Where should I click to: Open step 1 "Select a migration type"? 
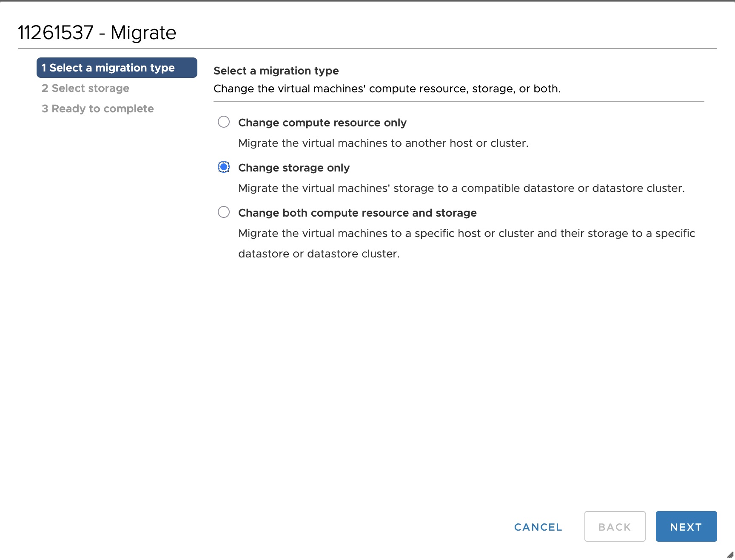[108, 67]
